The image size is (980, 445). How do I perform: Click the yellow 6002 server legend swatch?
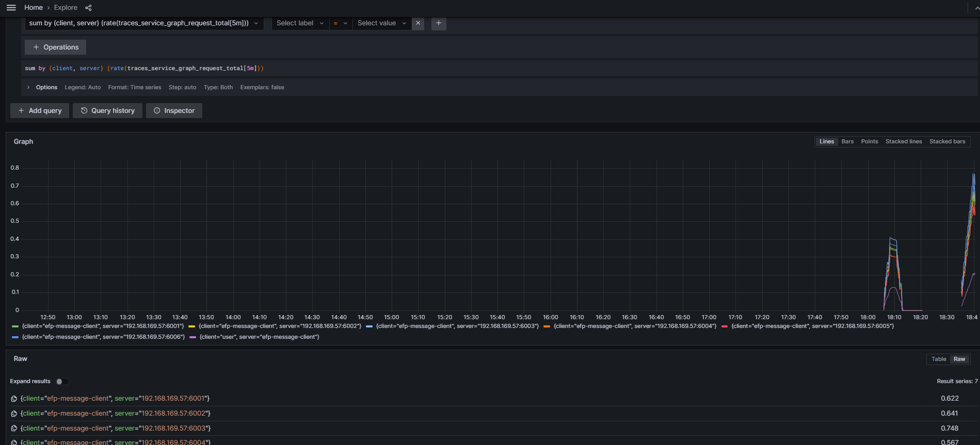(x=191, y=326)
